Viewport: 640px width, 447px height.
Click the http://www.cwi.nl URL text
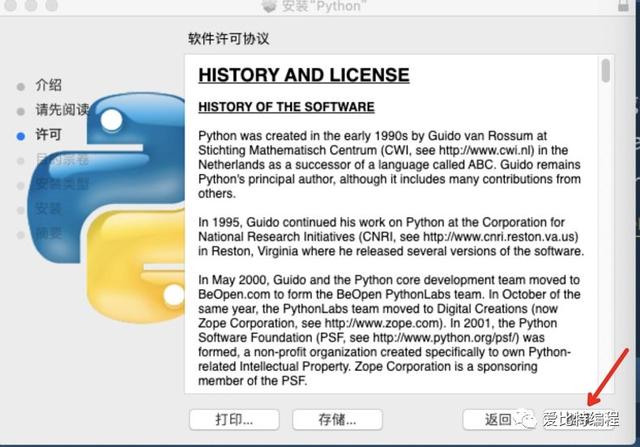click(x=486, y=150)
